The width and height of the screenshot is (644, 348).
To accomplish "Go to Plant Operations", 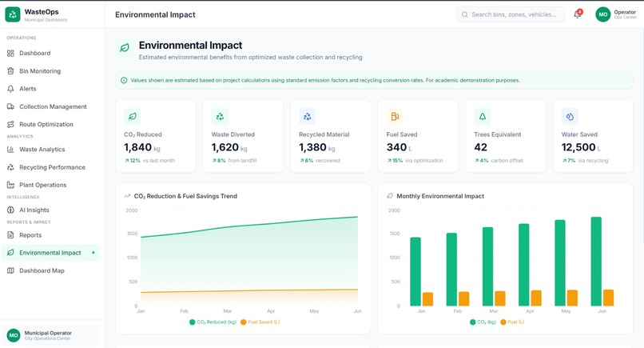I will (50, 185).
